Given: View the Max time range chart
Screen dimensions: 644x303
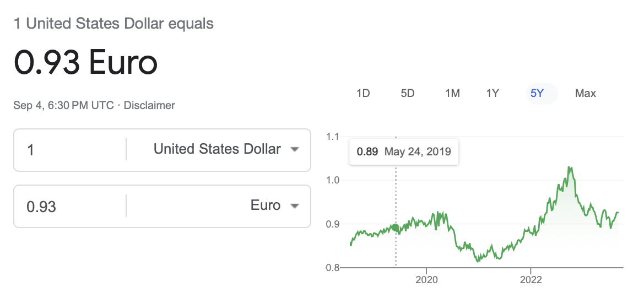Looking at the screenshot, I should [x=586, y=93].
